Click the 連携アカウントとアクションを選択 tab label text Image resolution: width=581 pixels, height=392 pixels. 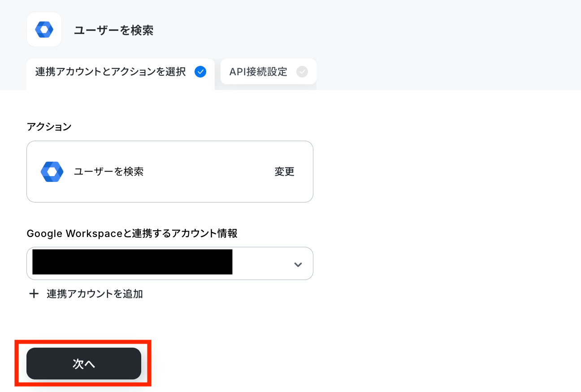pos(111,72)
